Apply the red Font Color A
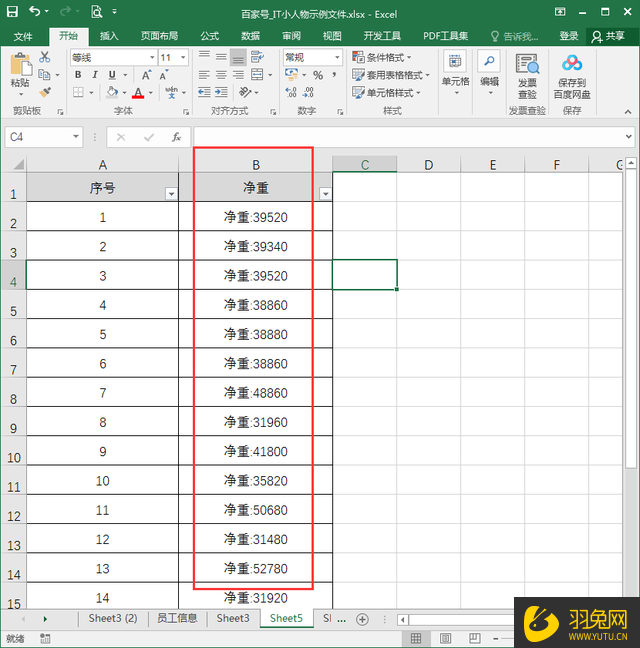Image resolution: width=640 pixels, height=648 pixels. click(x=138, y=93)
